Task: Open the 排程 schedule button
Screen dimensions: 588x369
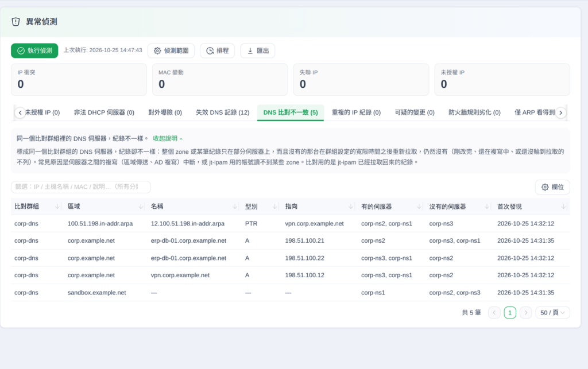Action: point(218,51)
